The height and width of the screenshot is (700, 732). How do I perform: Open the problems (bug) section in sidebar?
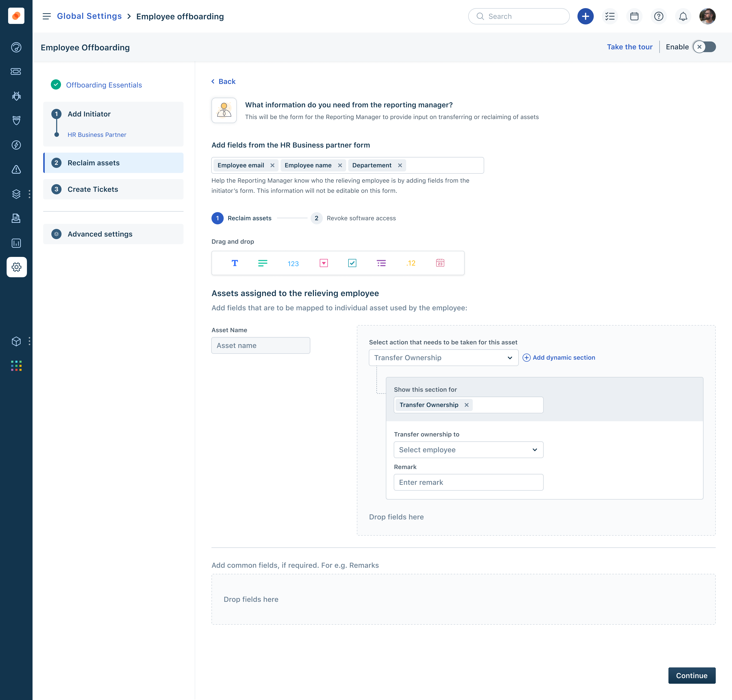16,96
